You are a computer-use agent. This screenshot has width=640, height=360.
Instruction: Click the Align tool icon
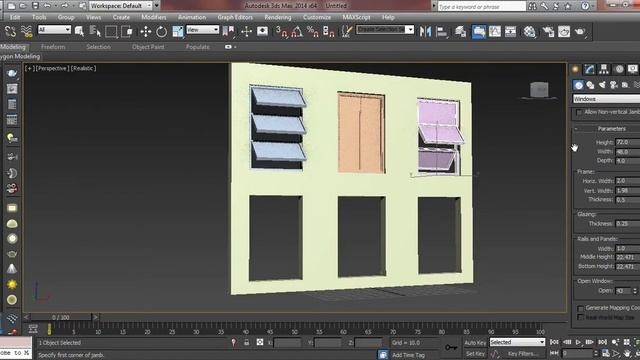click(x=441, y=31)
